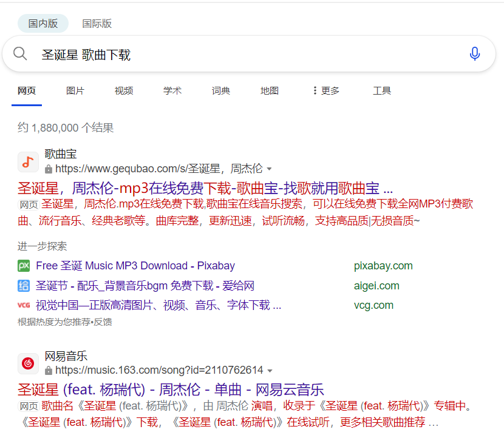The height and width of the screenshot is (435, 504).
Task: Open the 工具 search tools
Action: tap(382, 91)
